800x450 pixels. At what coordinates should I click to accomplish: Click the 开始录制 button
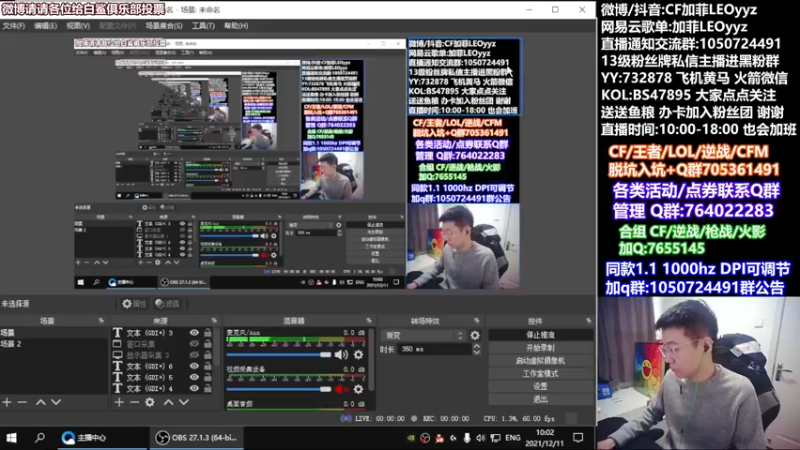(540, 347)
